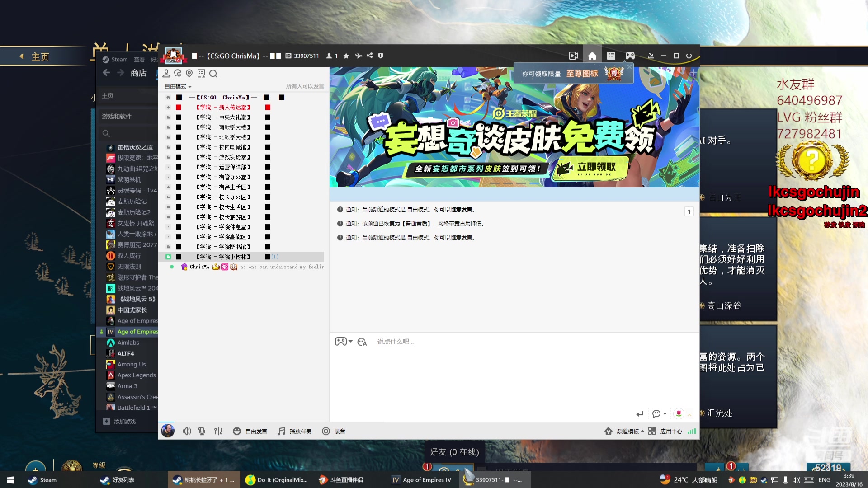
Task: Click the mini-mode arrow icon in header
Action: pos(651,56)
